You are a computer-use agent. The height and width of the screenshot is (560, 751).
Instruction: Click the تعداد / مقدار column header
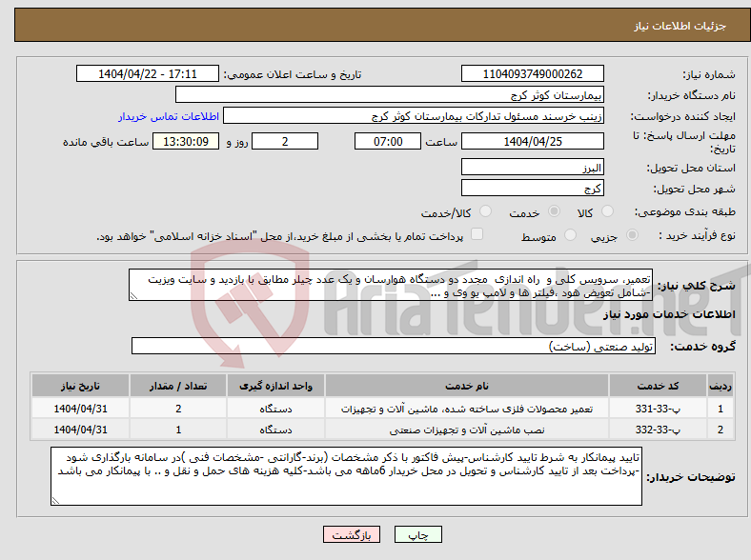[x=178, y=386]
